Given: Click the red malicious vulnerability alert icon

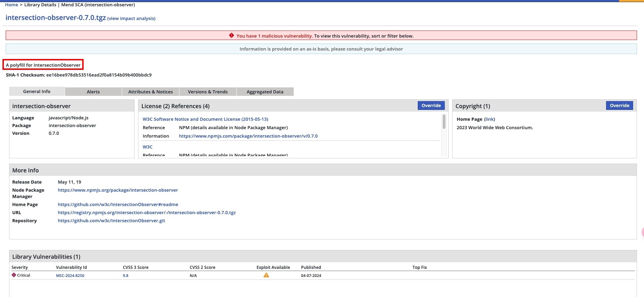Looking at the screenshot, I should tap(231, 35).
